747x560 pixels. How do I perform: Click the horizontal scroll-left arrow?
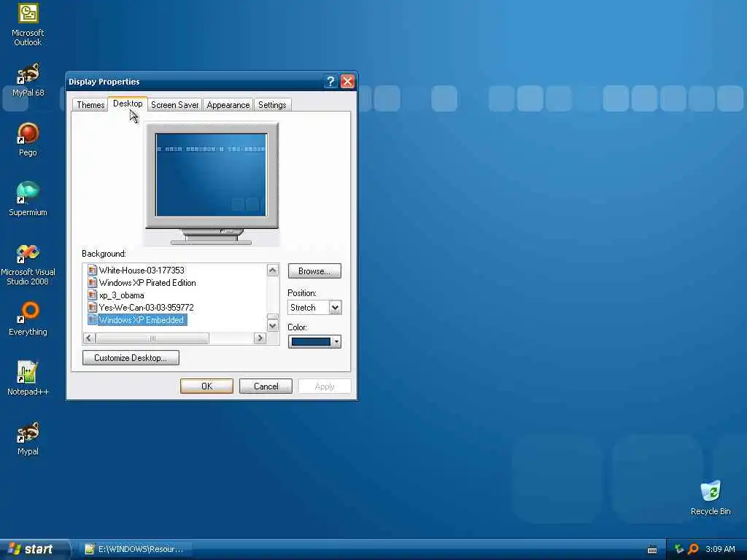coord(89,338)
